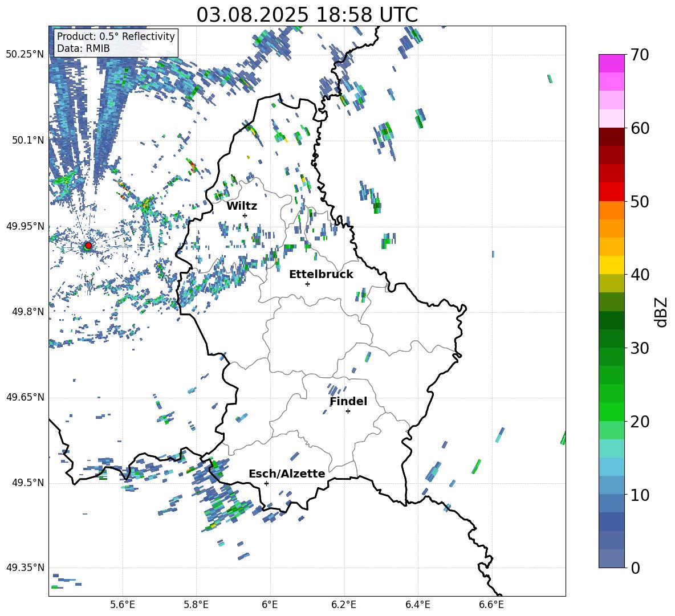Screen dimensions: 675x616
Task: Click the 49.5°N latitude label
Action: [x=28, y=483]
